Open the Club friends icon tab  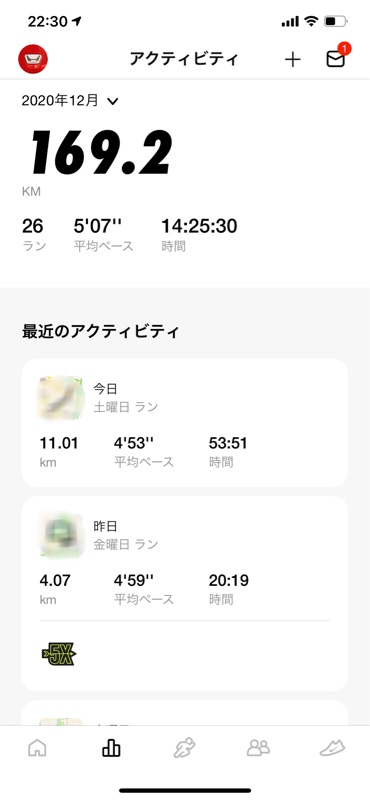(258, 748)
